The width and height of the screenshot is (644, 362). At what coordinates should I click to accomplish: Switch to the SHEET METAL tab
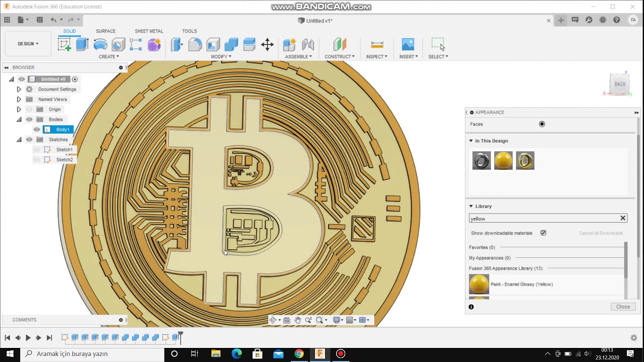point(149,31)
